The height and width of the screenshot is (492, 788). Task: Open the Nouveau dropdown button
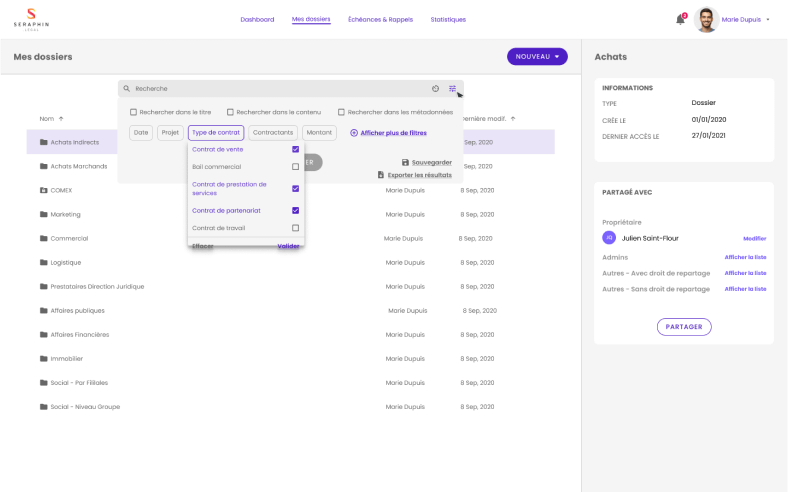tap(537, 57)
